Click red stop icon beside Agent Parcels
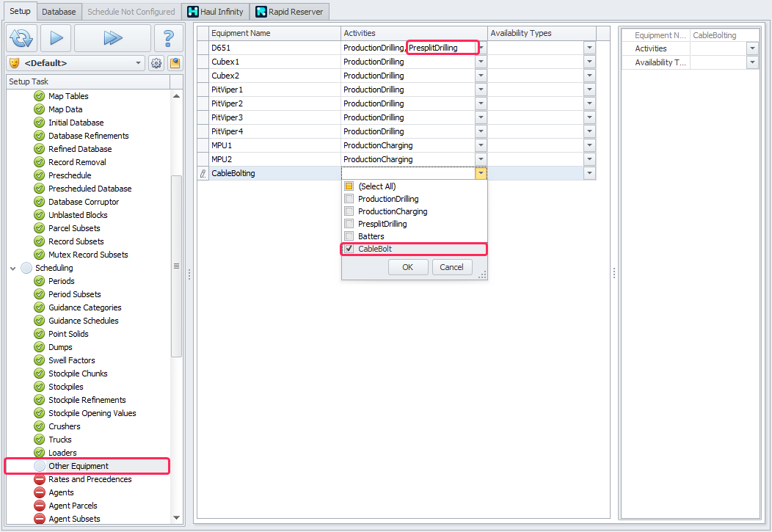Viewport: 772px width, 532px height. click(40, 506)
